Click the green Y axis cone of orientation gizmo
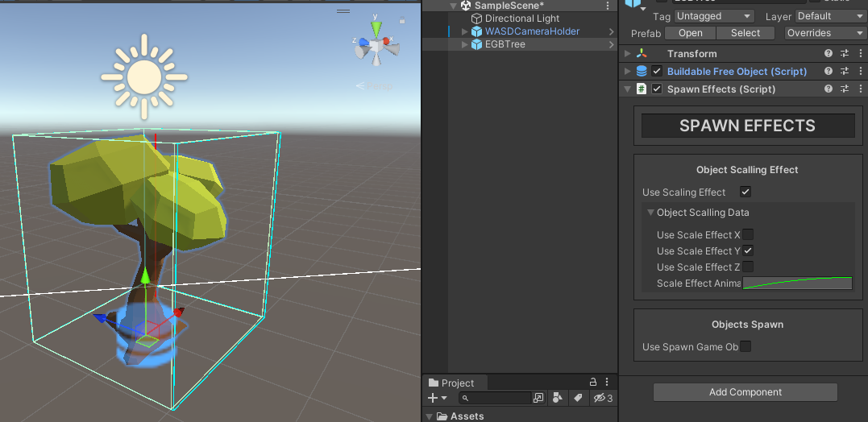Image resolution: width=868 pixels, height=422 pixels. coord(376,27)
